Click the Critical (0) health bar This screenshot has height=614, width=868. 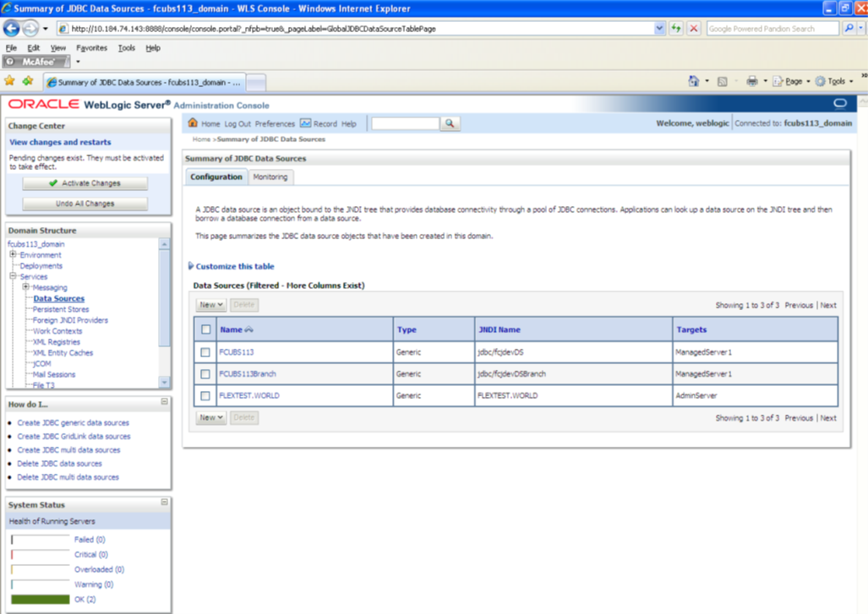(x=41, y=555)
